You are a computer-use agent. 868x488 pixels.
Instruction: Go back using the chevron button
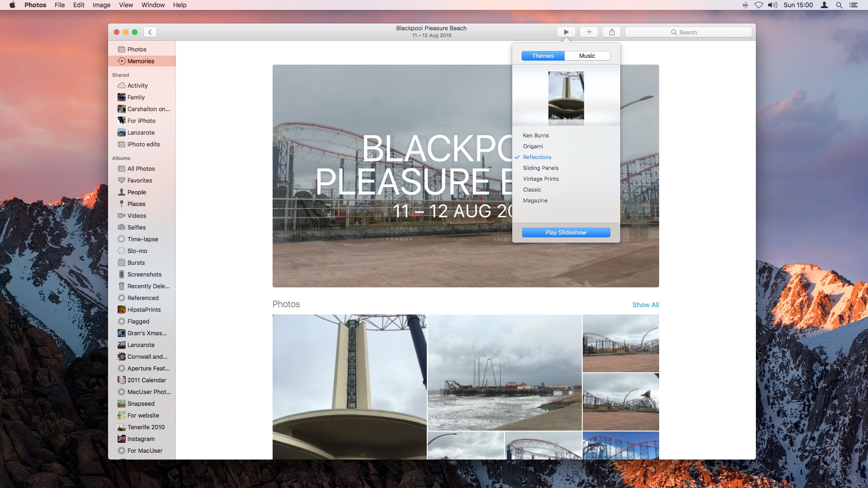tap(150, 32)
